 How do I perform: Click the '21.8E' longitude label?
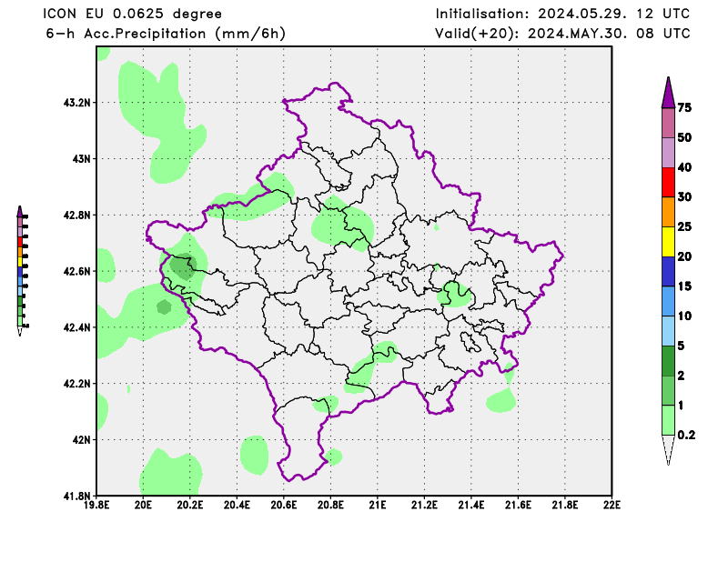pyautogui.click(x=565, y=505)
